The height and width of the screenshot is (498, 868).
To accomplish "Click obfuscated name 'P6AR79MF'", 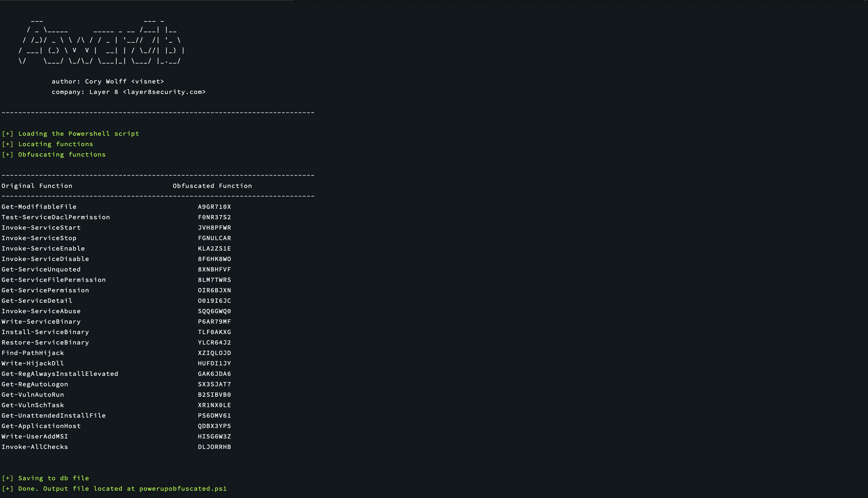I will click(x=215, y=322).
